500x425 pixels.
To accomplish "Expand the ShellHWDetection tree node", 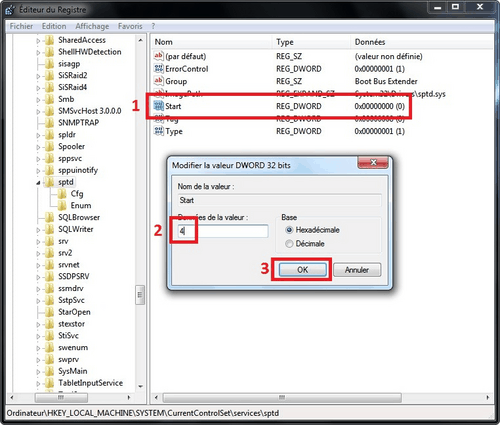I will 38,53.
